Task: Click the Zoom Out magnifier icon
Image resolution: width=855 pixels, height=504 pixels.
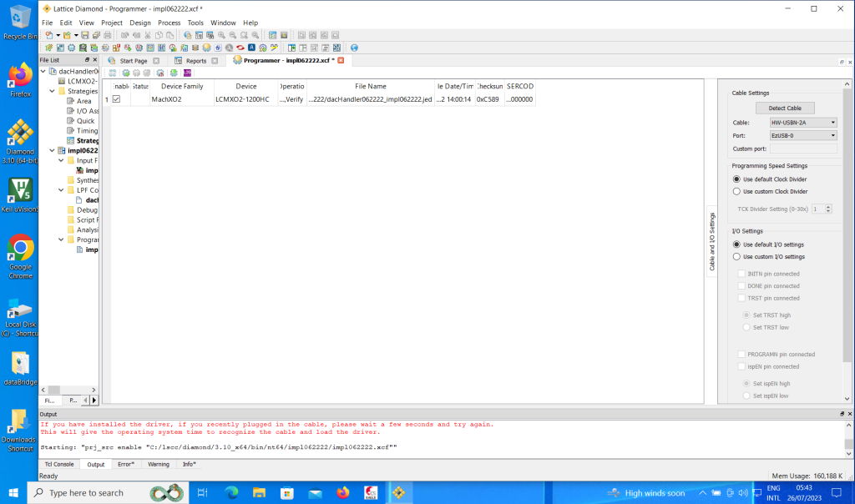Action: pyautogui.click(x=233, y=35)
